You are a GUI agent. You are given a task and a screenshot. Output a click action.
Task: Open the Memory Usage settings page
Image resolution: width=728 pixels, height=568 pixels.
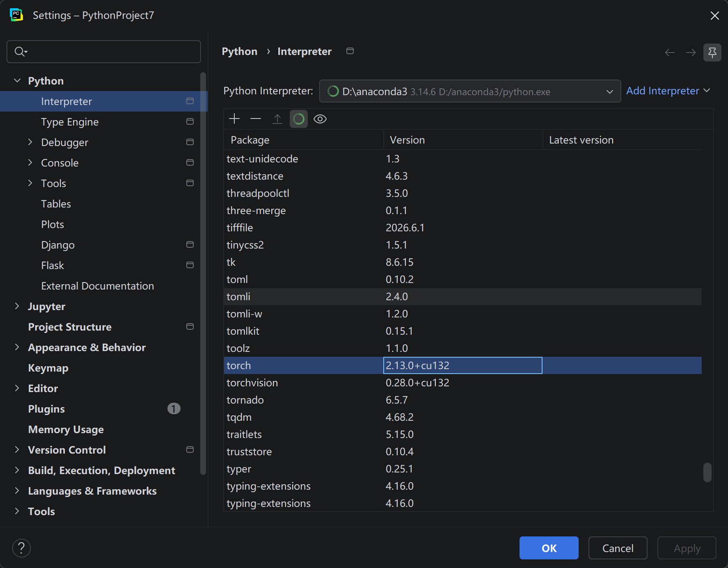point(66,429)
